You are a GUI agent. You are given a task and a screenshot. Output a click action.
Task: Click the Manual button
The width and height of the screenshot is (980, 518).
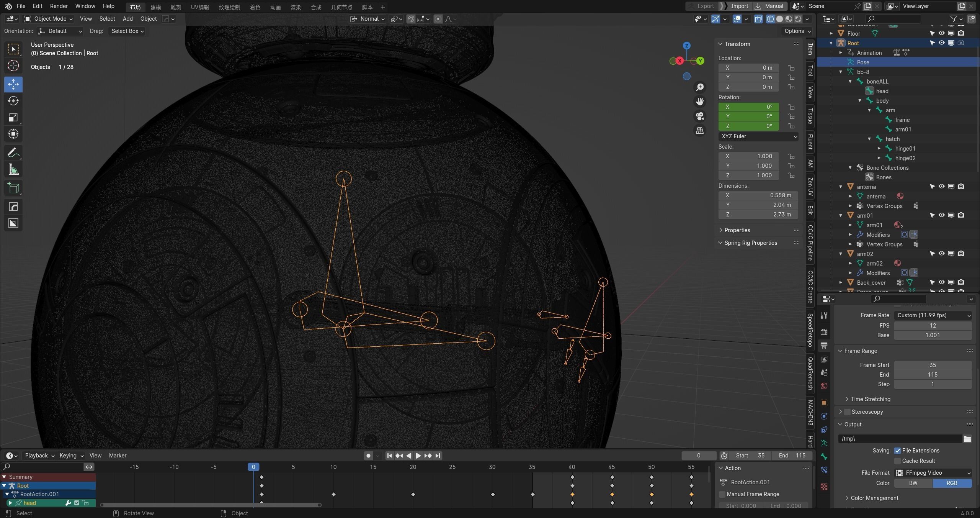pyautogui.click(x=770, y=6)
